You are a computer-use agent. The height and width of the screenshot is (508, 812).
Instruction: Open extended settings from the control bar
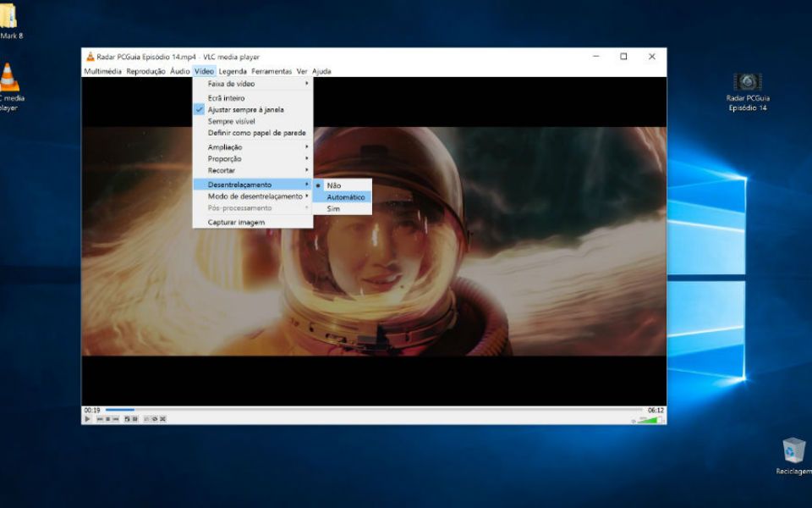coord(135,419)
